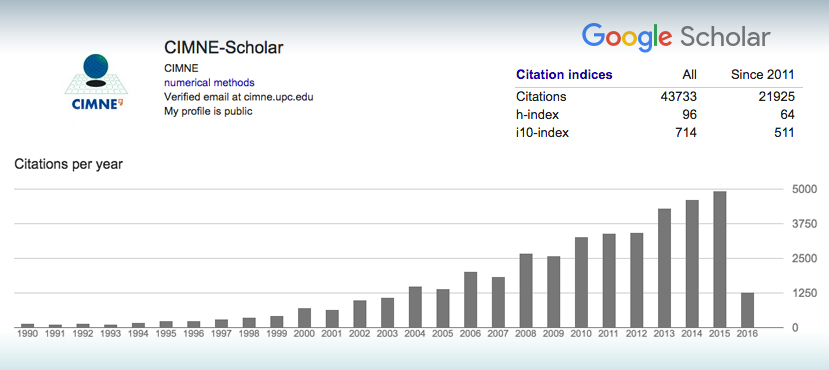Open the Citation indices link

tap(564, 75)
